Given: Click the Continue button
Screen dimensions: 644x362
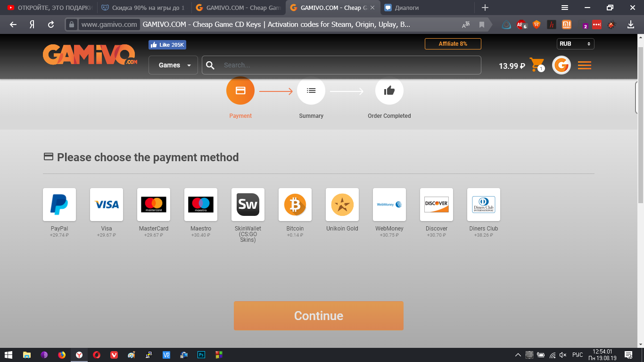Looking at the screenshot, I should [319, 316].
